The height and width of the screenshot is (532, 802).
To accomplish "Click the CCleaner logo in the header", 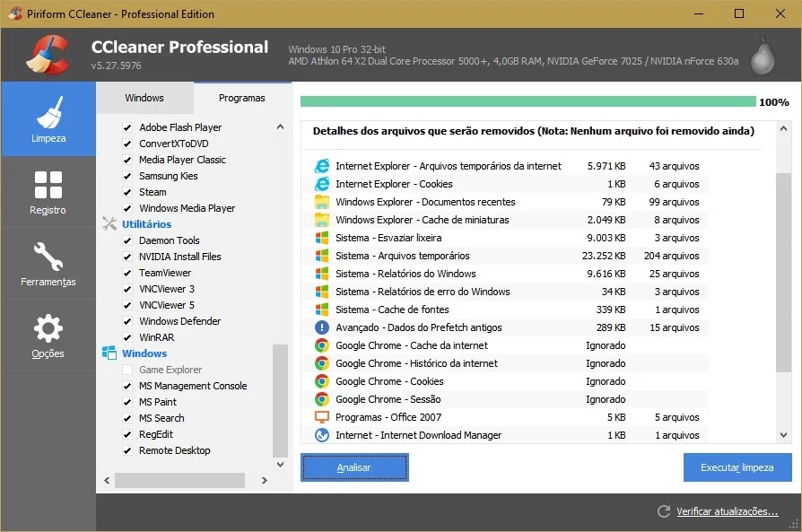I will pyautogui.click(x=48, y=54).
